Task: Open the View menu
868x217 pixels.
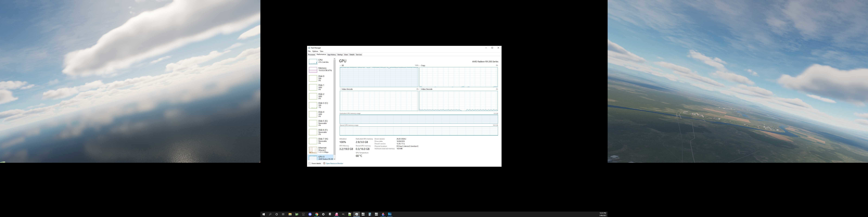Action: click(x=321, y=51)
